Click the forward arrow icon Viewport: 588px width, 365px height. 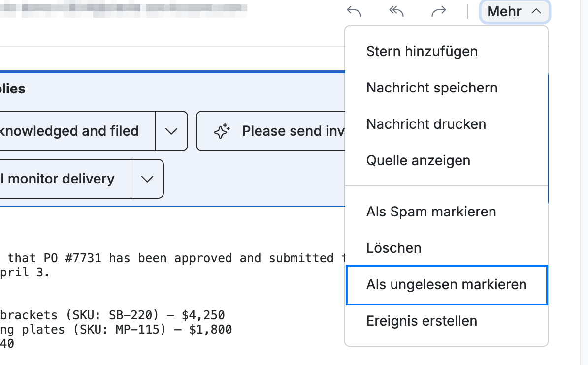[438, 12]
